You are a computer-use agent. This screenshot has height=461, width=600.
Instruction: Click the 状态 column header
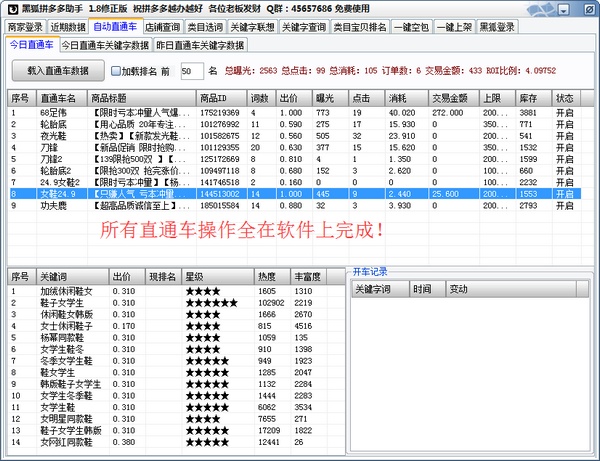point(565,98)
